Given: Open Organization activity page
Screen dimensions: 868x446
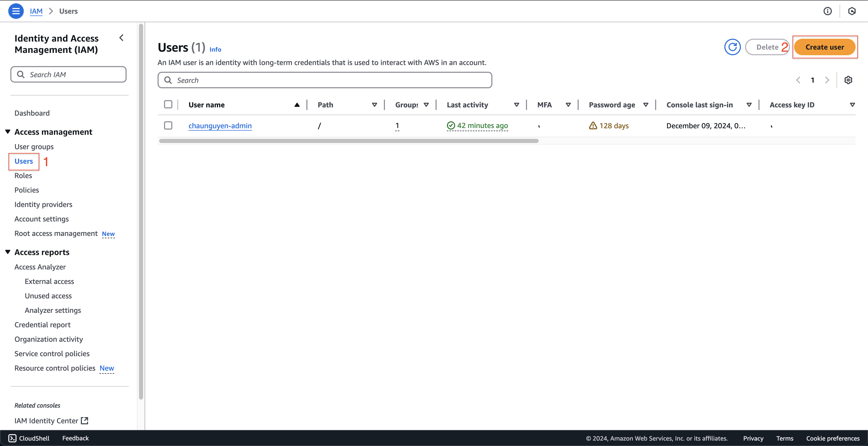Looking at the screenshot, I should click(49, 339).
